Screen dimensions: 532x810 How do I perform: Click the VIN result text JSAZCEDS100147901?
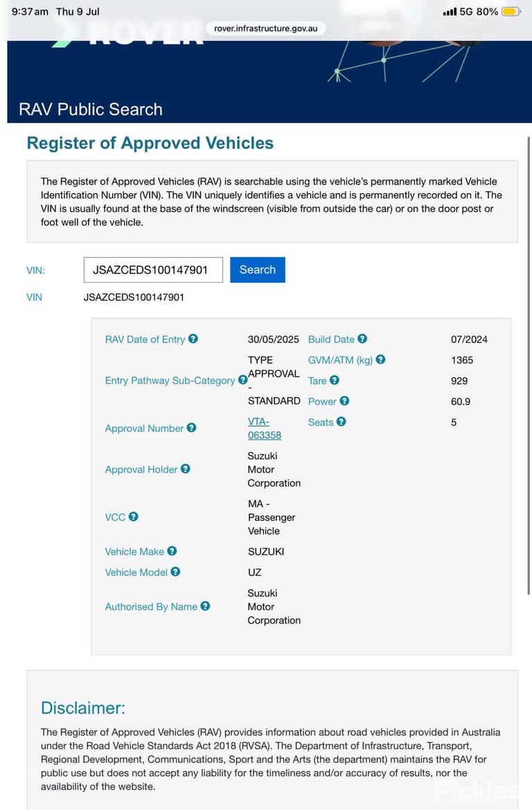134,297
